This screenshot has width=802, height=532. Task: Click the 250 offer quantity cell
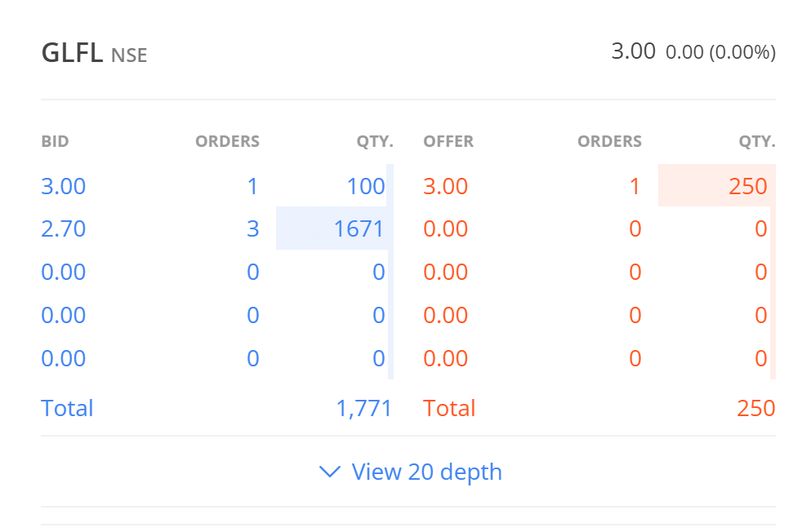[748, 186]
